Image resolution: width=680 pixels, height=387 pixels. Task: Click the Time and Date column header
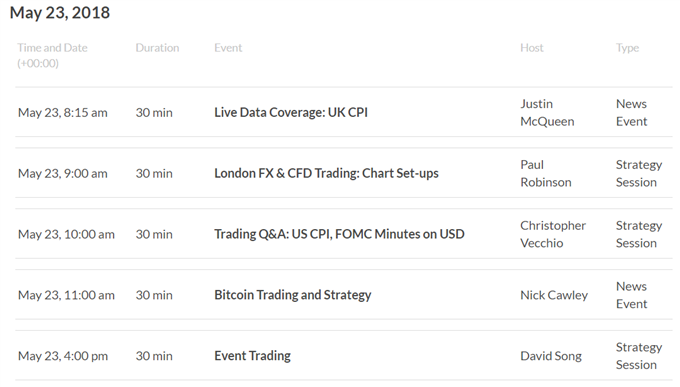click(52, 56)
